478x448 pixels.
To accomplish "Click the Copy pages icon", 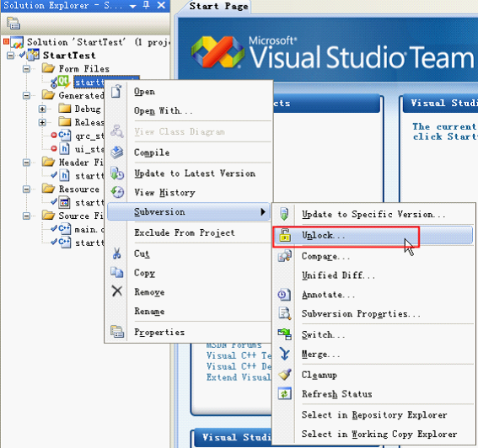I will point(116,272).
